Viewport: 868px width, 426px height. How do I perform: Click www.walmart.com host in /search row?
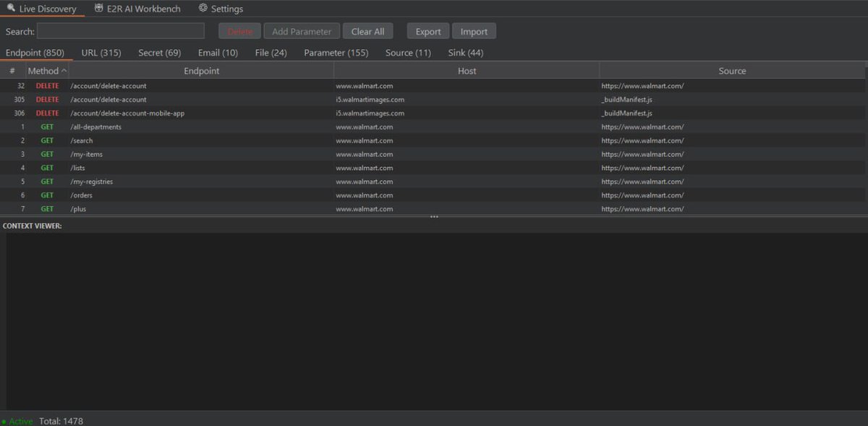pos(365,141)
